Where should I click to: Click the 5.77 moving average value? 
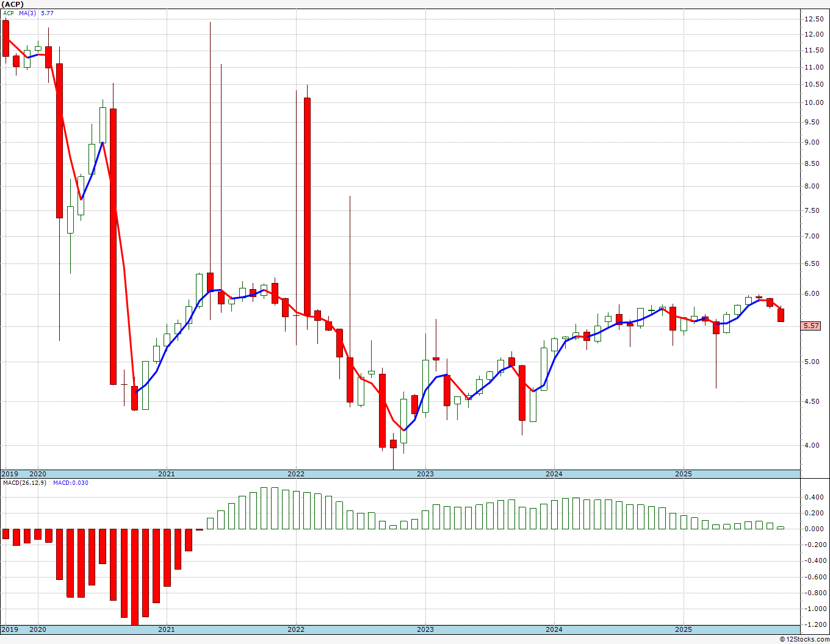(48, 13)
